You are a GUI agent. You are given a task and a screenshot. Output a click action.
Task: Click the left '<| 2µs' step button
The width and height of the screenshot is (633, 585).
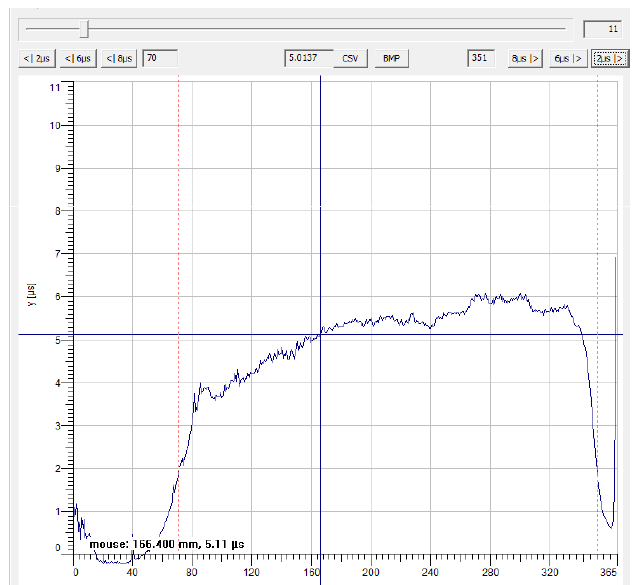pos(38,59)
